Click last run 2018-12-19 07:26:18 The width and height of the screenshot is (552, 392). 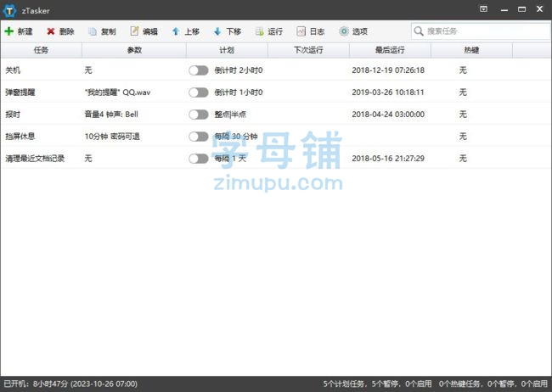pyautogui.click(x=388, y=70)
